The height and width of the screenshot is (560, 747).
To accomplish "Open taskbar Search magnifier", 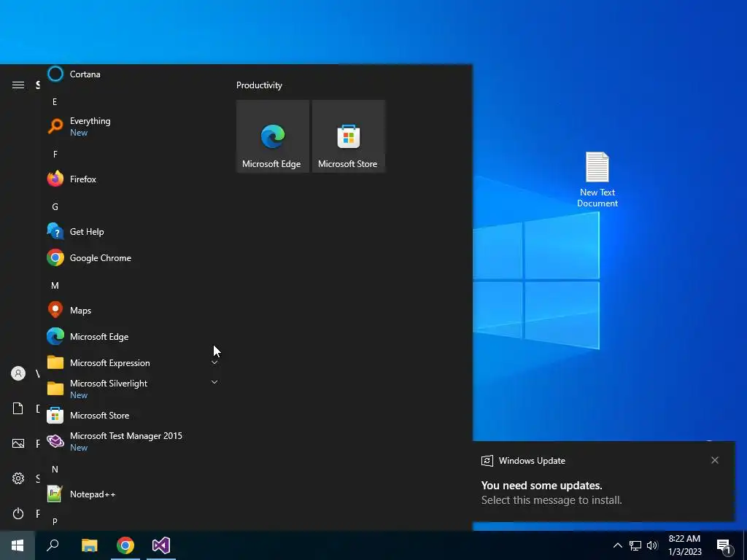I will pyautogui.click(x=53, y=545).
